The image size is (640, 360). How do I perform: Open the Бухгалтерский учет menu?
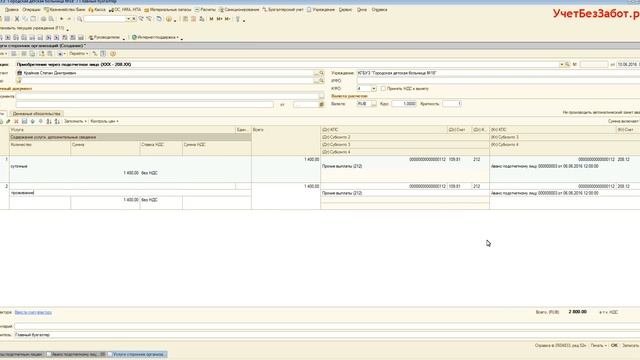pos(283,9)
